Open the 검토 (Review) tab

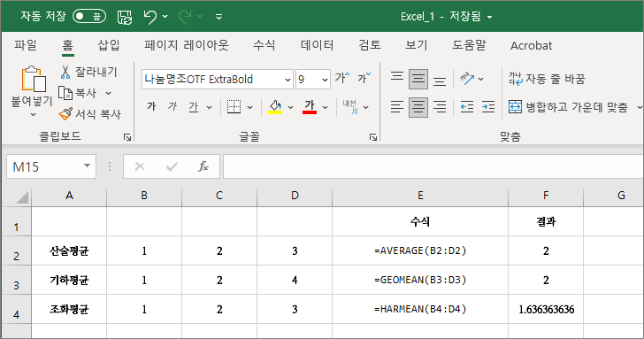pyautogui.click(x=370, y=45)
